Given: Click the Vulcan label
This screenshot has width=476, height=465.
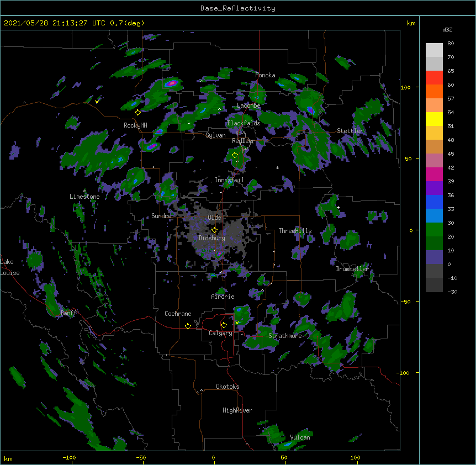Looking at the screenshot, I should click(x=300, y=437).
